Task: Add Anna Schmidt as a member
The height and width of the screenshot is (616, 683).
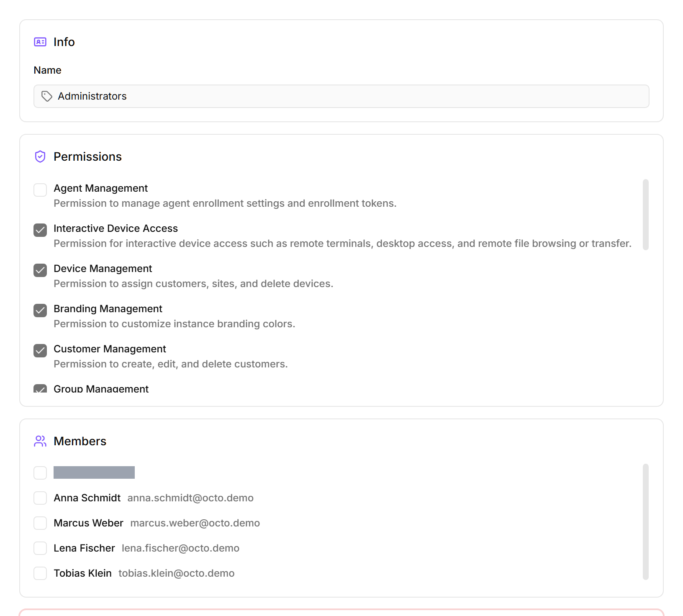Action: (x=40, y=498)
